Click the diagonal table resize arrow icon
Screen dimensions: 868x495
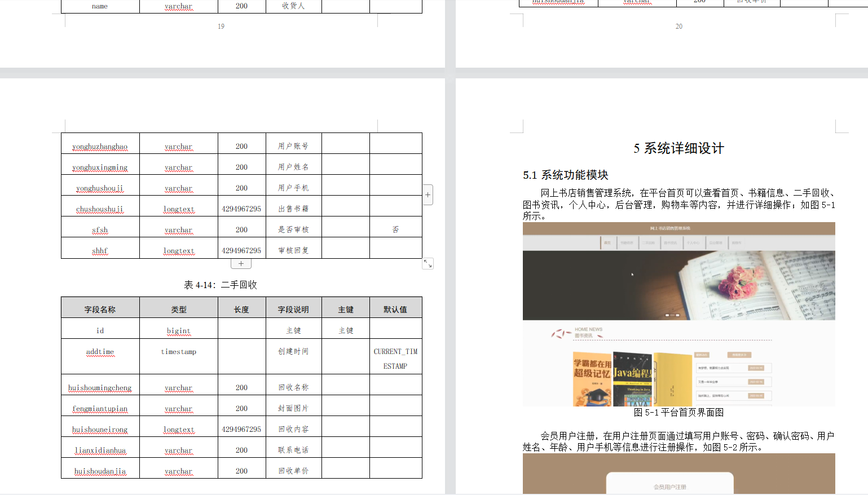tap(428, 263)
